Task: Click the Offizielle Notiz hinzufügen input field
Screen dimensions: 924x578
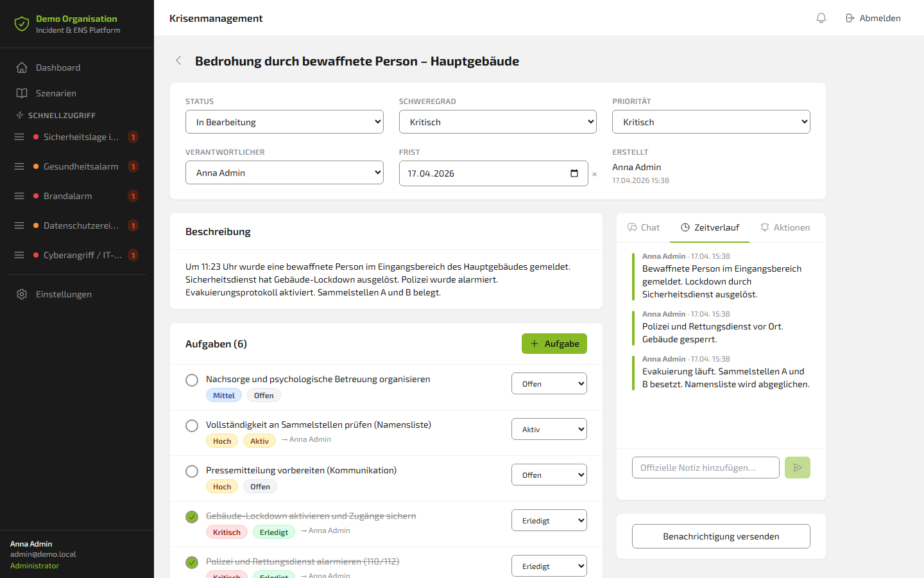Action: pyautogui.click(x=706, y=468)
